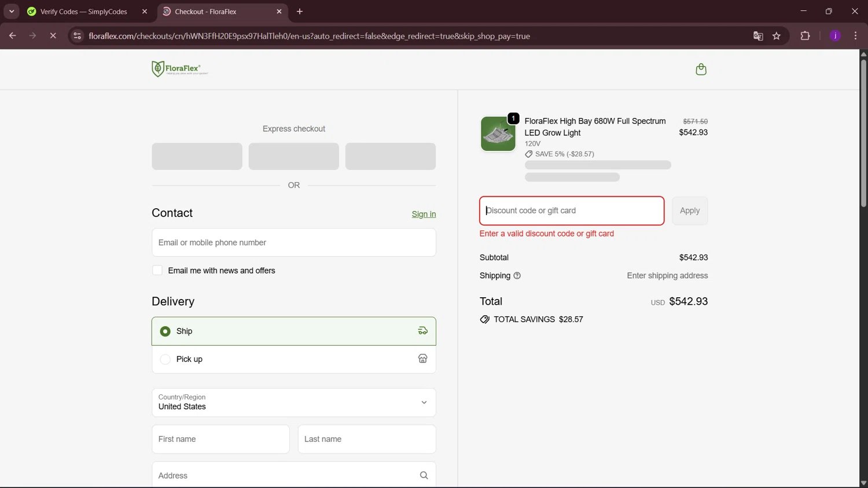Click the middle express checkout button
The width and height of the screenshot is (868, 488).
[294, 156]
